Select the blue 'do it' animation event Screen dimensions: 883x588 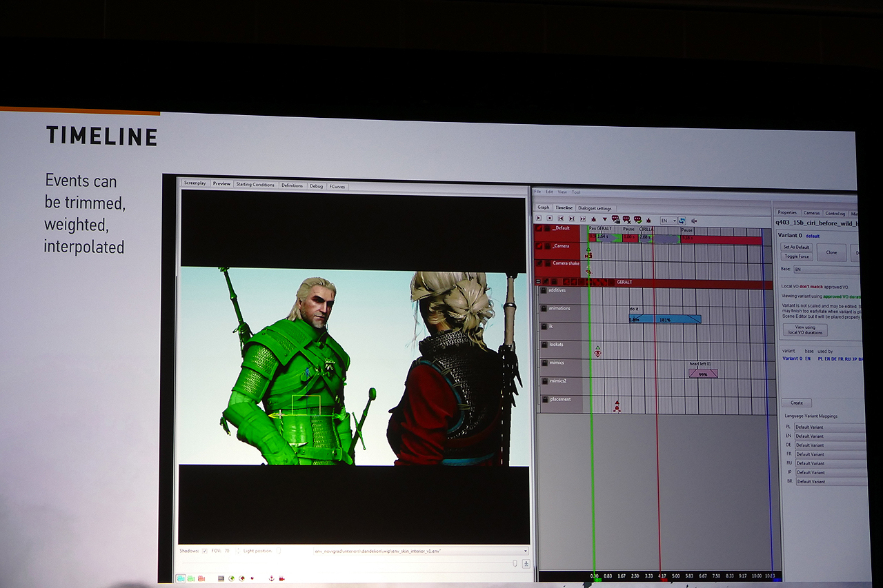(665, 319)
